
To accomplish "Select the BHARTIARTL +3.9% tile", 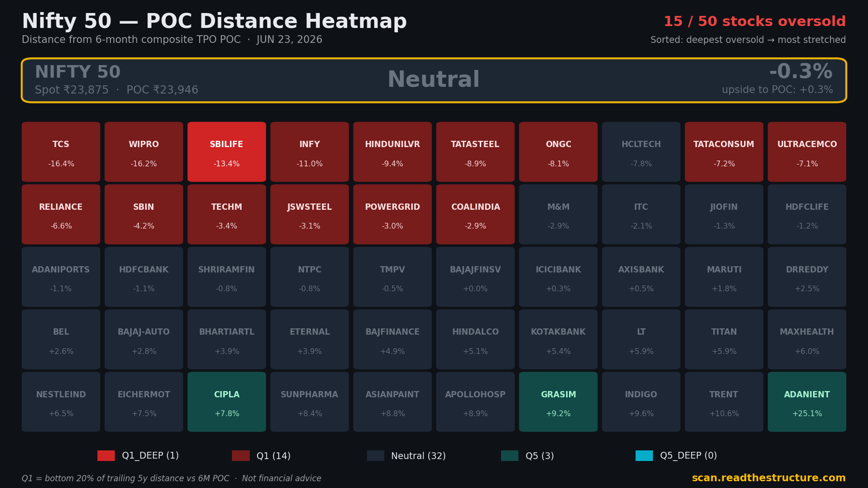I will (227, 339).
